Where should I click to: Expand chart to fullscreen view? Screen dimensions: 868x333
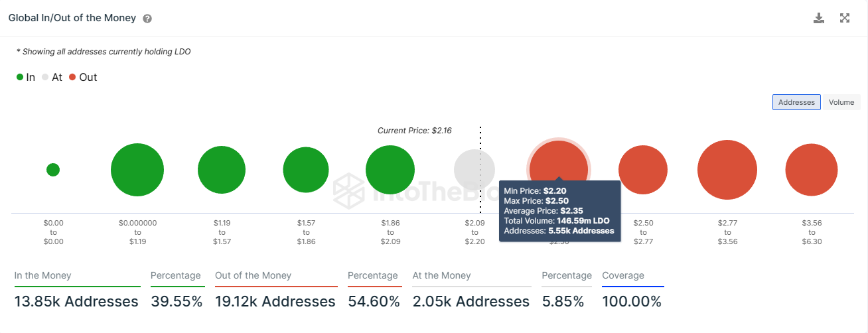coord(845,18)
